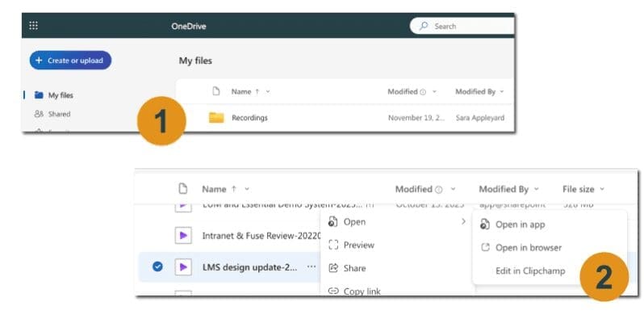Expand the Open submenu arrow
The image size is (644, 323).
click(x=462, y=221)
